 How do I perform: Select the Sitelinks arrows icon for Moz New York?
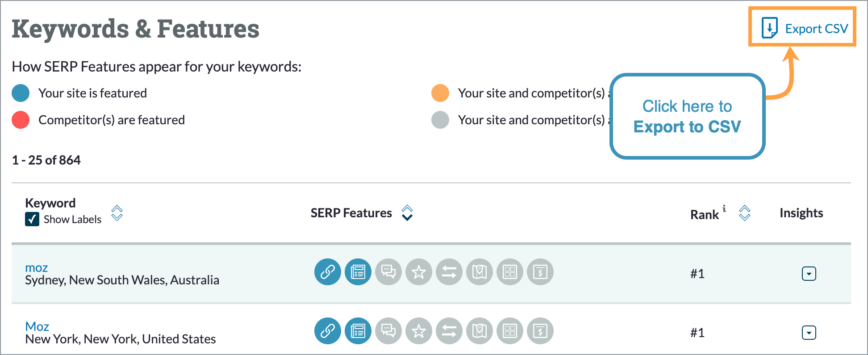[449, 331]
